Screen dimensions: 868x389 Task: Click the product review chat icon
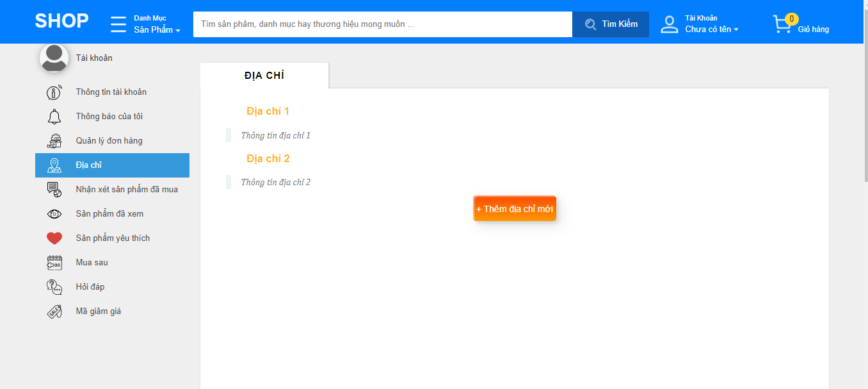tap(54, 190)
